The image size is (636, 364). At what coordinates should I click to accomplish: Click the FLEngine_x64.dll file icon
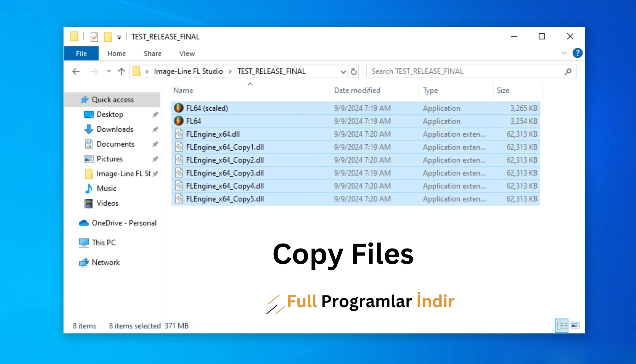coord(179,134)
